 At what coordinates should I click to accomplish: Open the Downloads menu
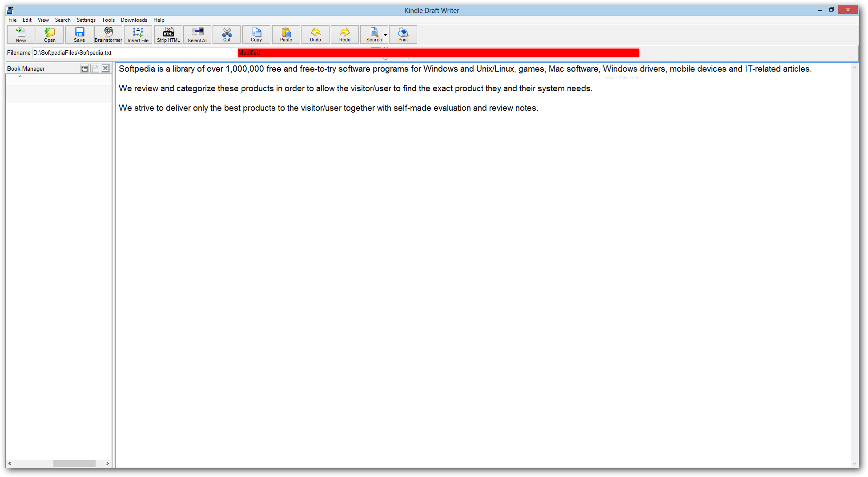tap(134, 20)
